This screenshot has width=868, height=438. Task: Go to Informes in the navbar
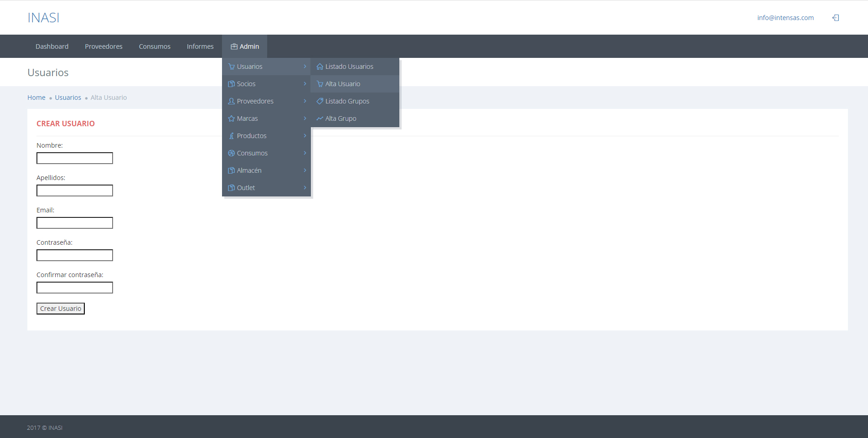coord(200,46)
